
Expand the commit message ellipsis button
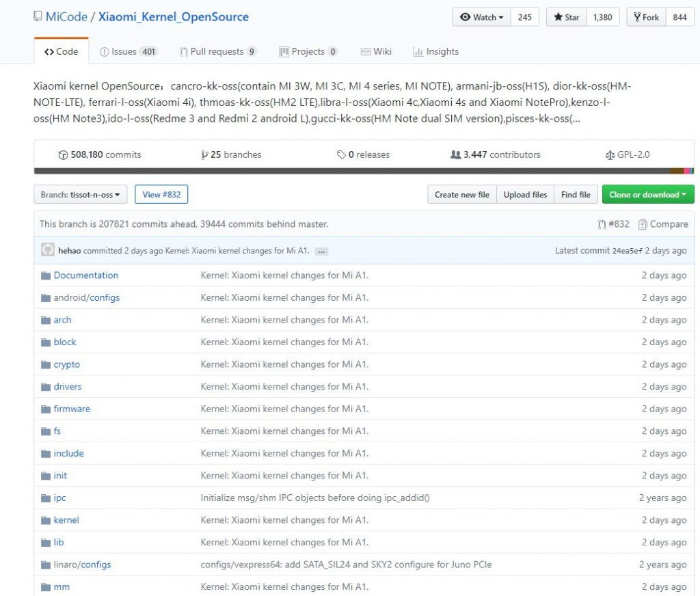point(321,252)
